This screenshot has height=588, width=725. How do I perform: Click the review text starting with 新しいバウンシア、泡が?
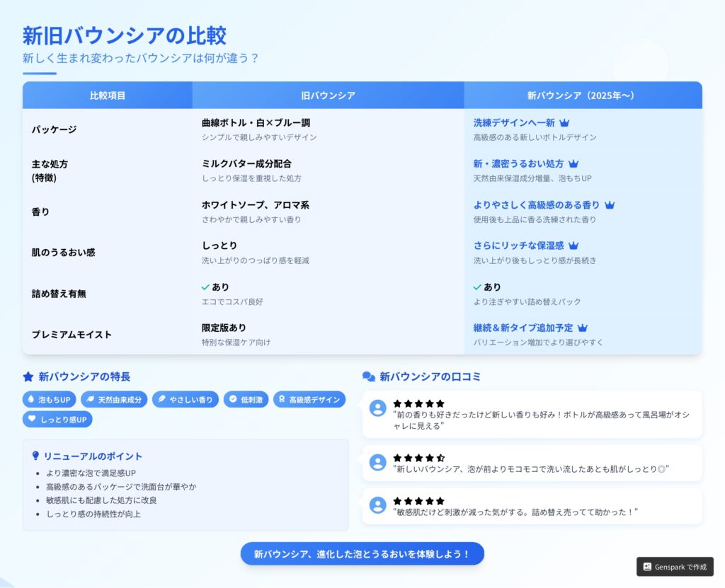coord(531,469)
